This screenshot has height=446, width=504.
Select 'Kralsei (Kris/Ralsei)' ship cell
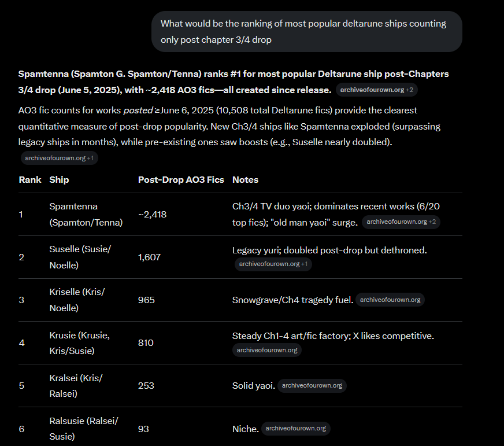point(76,385)
